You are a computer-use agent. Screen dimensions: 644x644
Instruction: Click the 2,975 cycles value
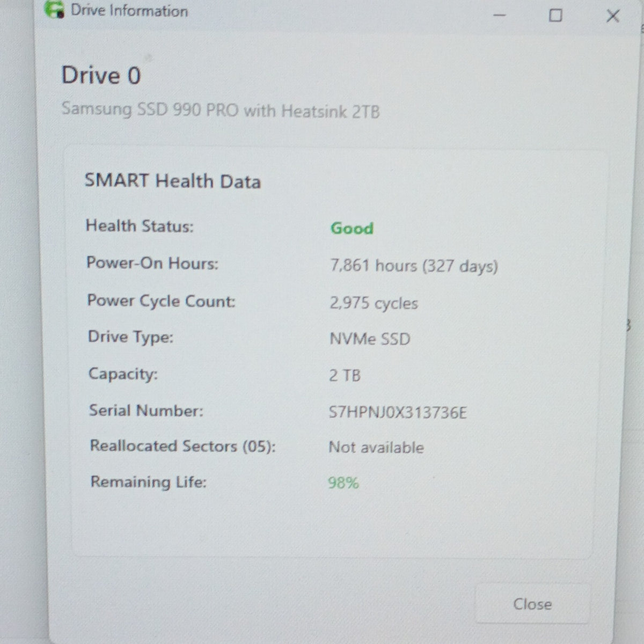[x=374, y=303]
